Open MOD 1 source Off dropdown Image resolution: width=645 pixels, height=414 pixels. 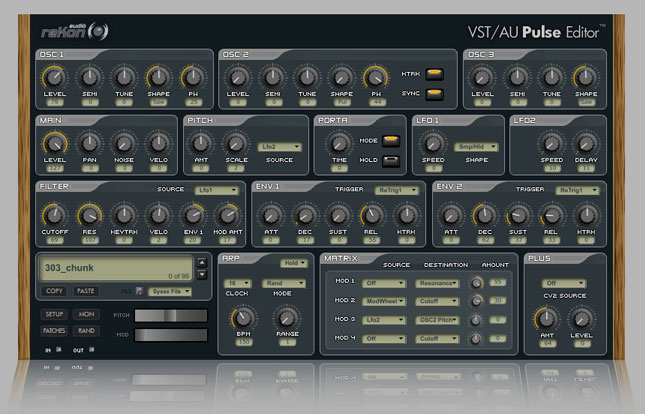click(x=384, y=283)
